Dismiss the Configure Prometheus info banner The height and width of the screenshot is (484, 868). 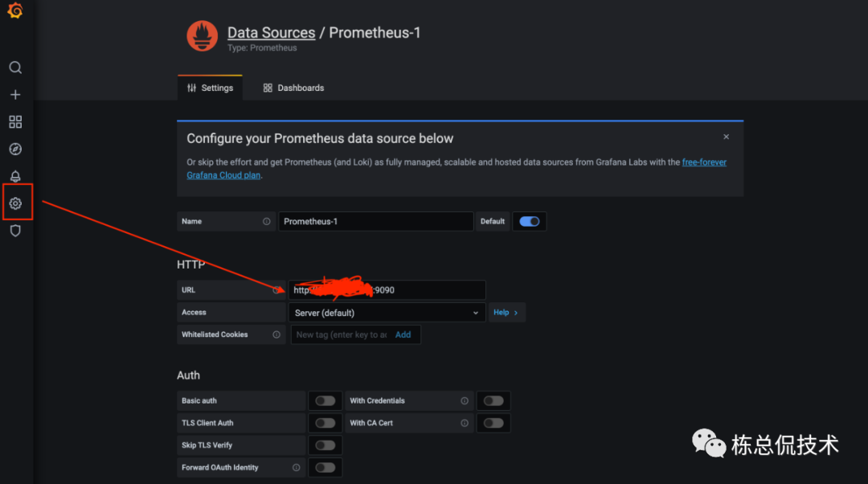click(x=726, y=137)
